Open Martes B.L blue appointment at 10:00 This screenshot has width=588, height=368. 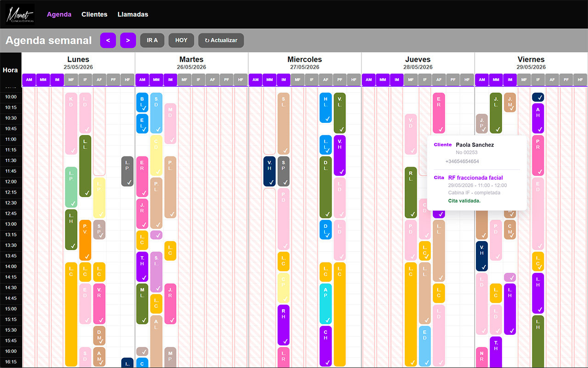142,103
